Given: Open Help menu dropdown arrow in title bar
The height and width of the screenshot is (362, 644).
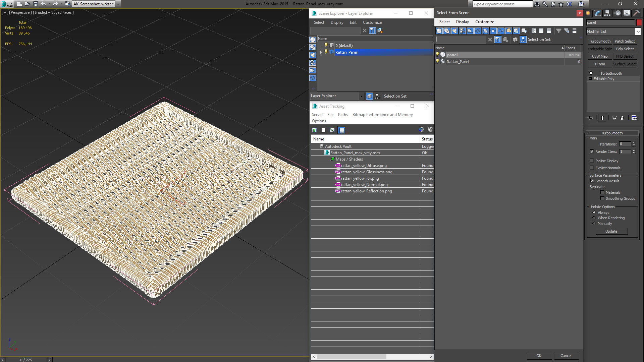Looking at the screenshot, I should [x=587, y=4].
